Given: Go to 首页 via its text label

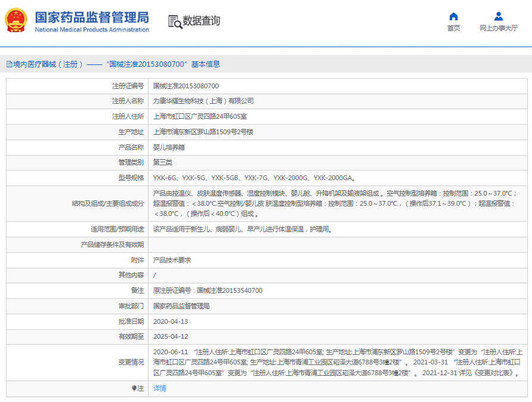Looking at the screenshot, I should click(x=453, y=28).
